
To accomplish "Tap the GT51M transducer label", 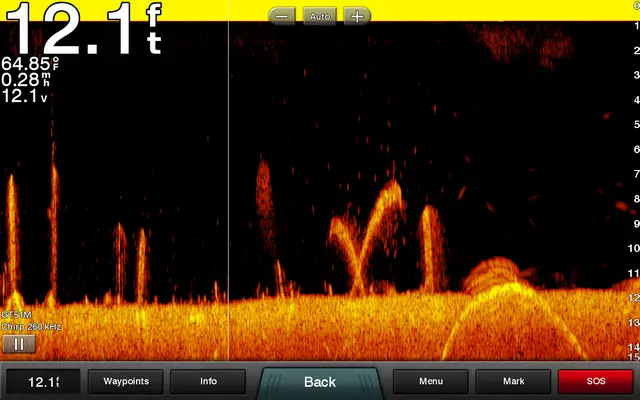I will (x=17, y=315).
